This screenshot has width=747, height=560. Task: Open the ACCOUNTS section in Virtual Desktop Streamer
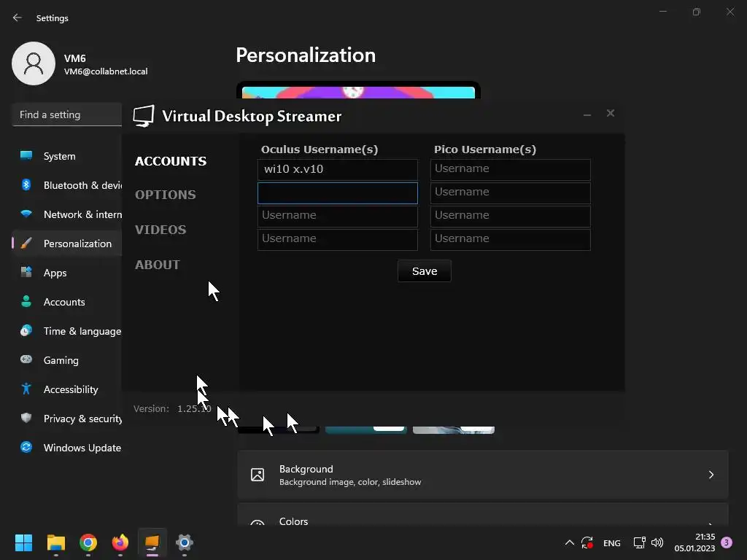pyautogui.click(x=171, y=161)
